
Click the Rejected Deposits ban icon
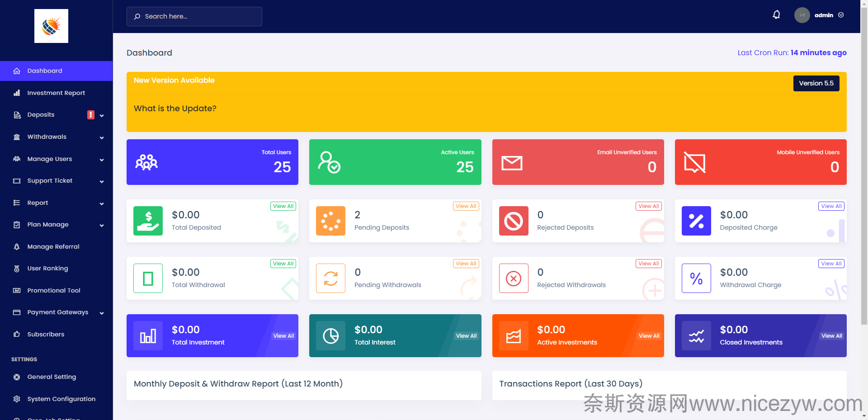click(x=514, y=221)
